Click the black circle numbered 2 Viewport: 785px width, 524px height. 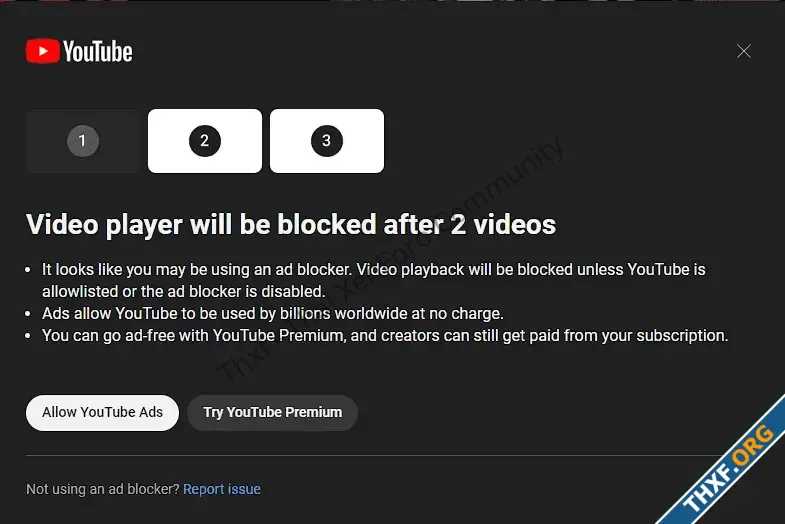click(x=205, y=141)
